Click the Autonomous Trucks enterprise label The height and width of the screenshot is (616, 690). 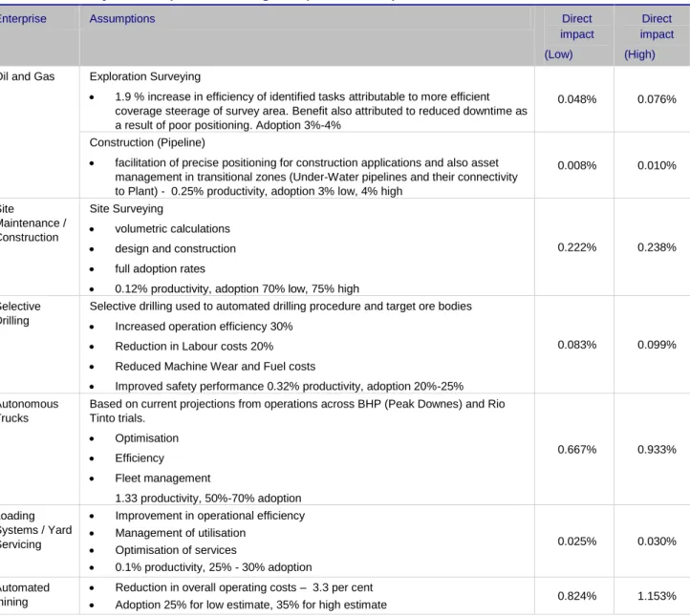tap(29, 411)
